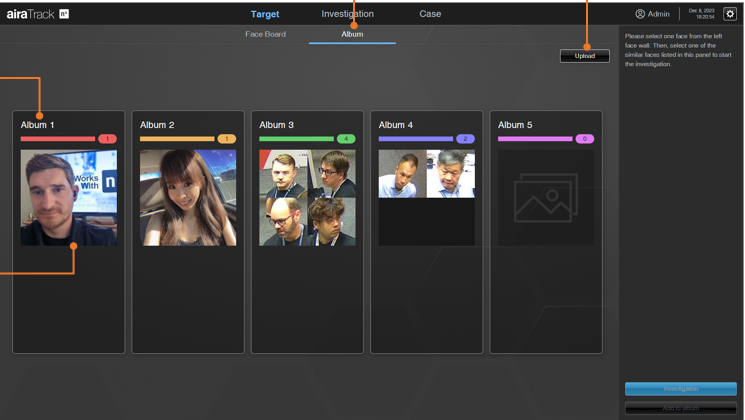Select the top-left face in Album 3

coord(283,174)
